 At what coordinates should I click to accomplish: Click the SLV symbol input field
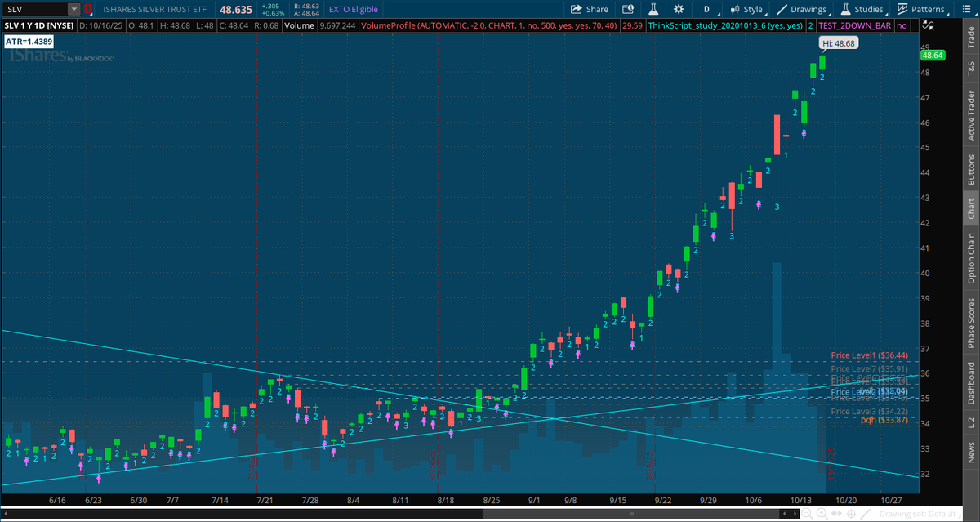coord(34,9)
